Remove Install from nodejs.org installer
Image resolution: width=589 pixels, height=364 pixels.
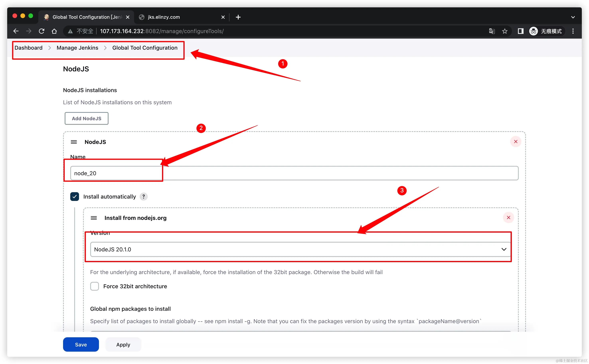click(x=508, y=217)
